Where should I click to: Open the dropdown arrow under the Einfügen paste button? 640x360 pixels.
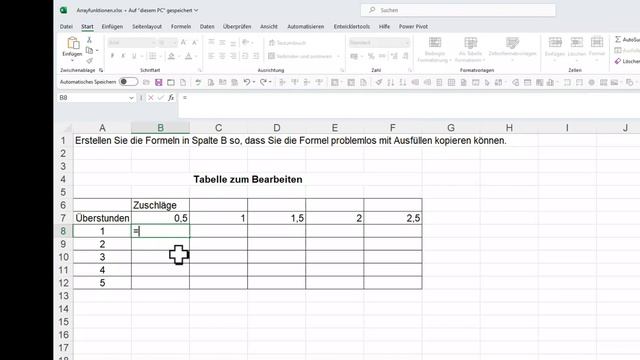coord(73,60)
